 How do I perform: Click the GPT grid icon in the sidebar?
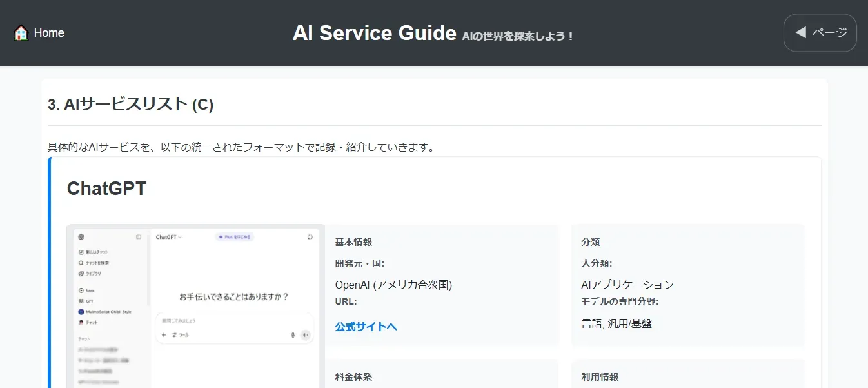[80, 300]
